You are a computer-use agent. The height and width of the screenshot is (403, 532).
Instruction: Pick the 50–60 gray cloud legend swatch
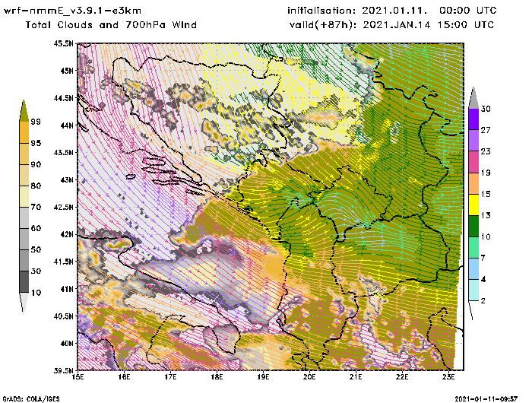24,240
